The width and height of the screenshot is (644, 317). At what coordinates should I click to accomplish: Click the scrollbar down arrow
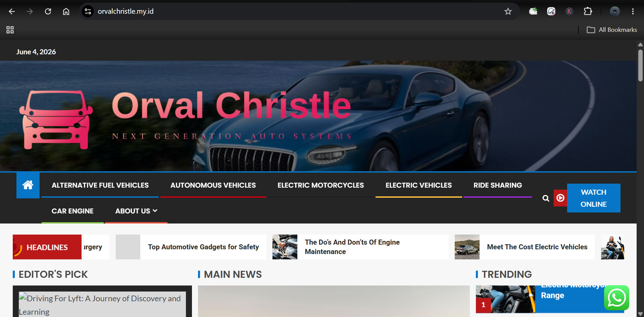[x=640, y=314]
